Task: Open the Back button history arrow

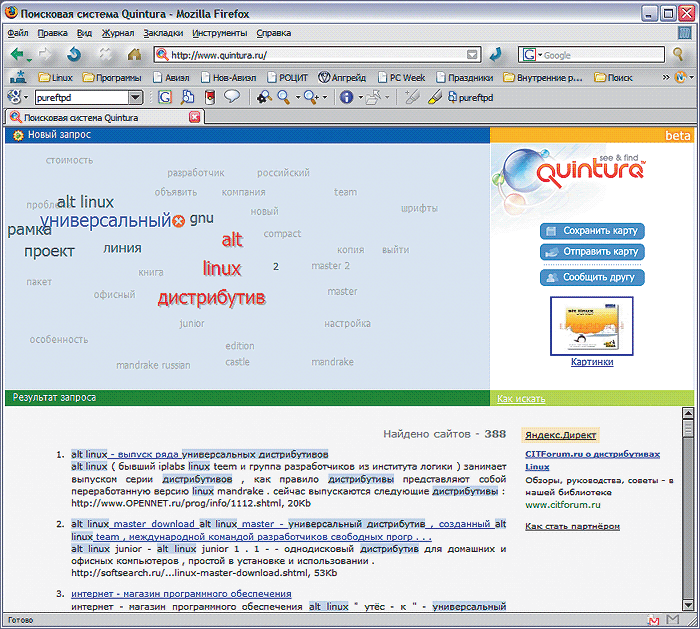Action: pyautogui.click(x=29, y=60)
